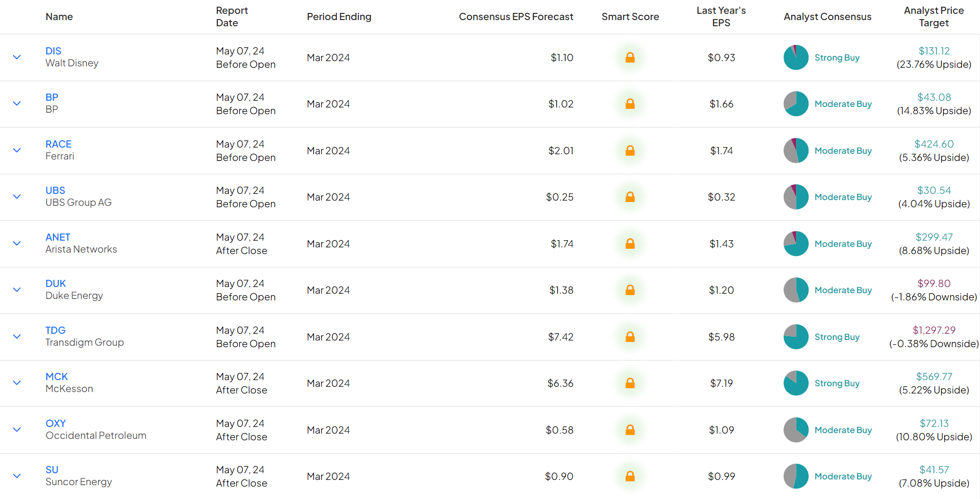Click the $569.77 price target for McKesson
Screen dimensions: 980x499
point(934,377)
